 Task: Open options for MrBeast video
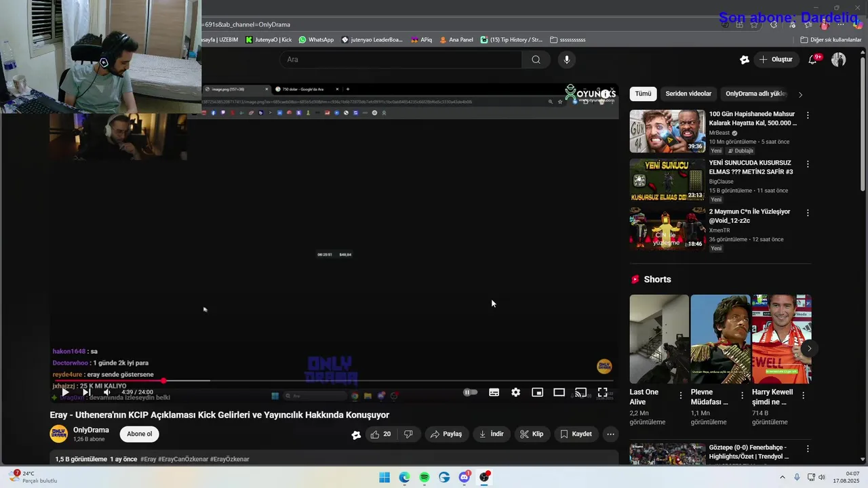[x=807, y=115]
